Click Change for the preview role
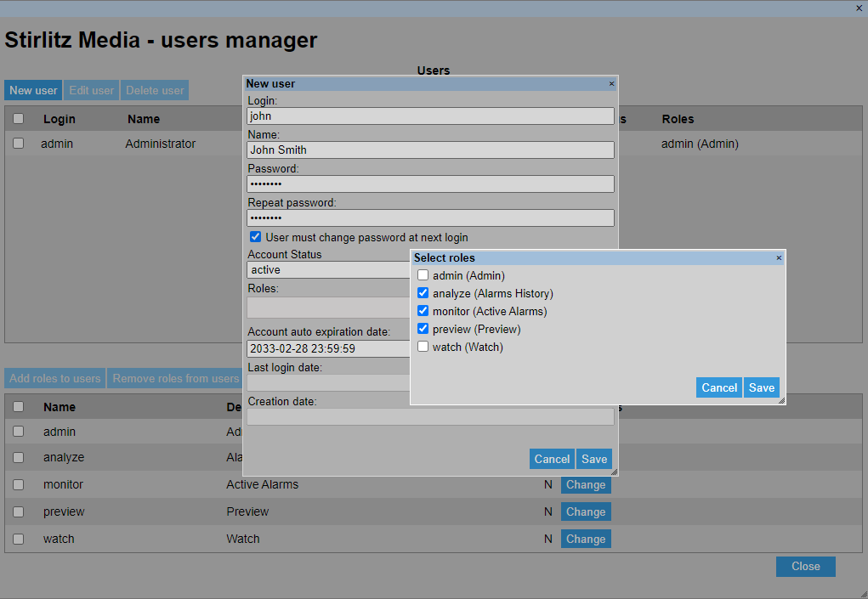 click(586, 511)
